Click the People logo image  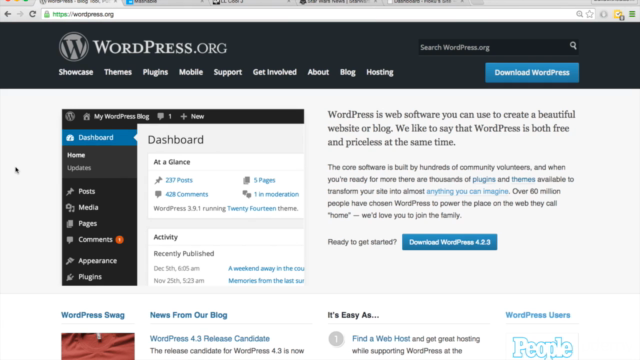542,347
